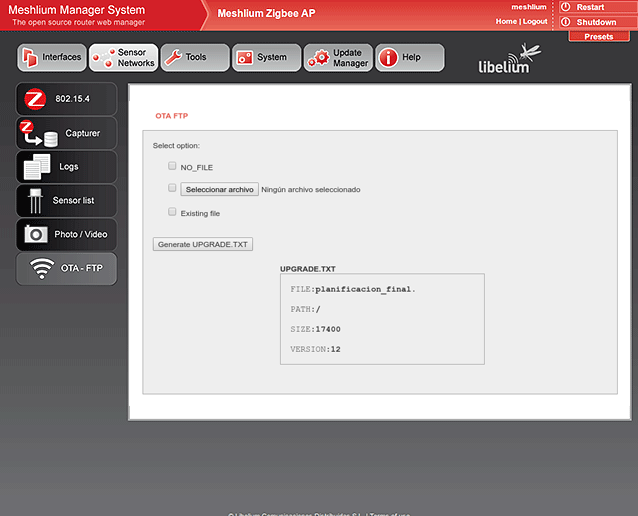This screenshot has height=516, width=638.
Task: Select Photo / Video in the sidebar
Action: (x=66, y=234)
